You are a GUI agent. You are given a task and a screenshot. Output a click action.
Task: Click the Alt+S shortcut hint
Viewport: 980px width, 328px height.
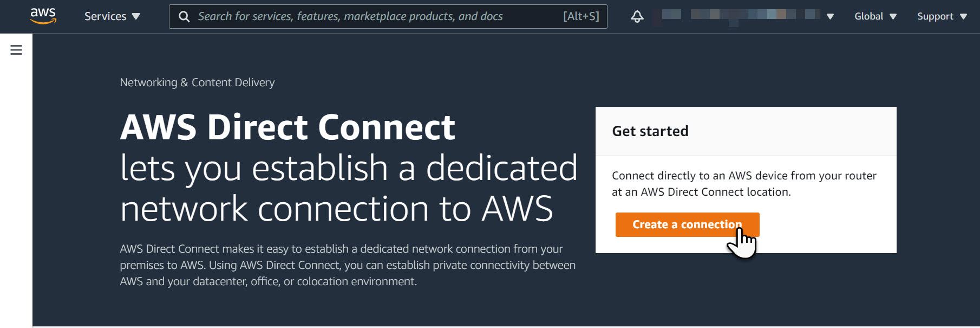coord(581,16)
